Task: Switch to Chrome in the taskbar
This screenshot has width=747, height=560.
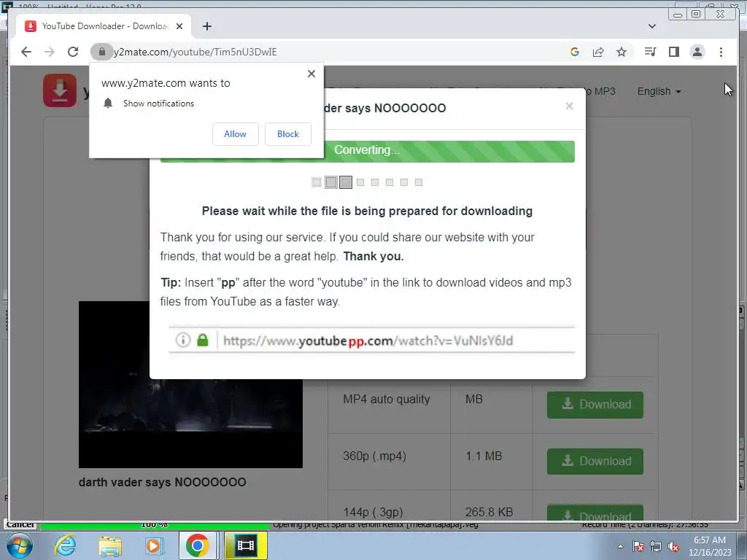Action: coord(198,545)
